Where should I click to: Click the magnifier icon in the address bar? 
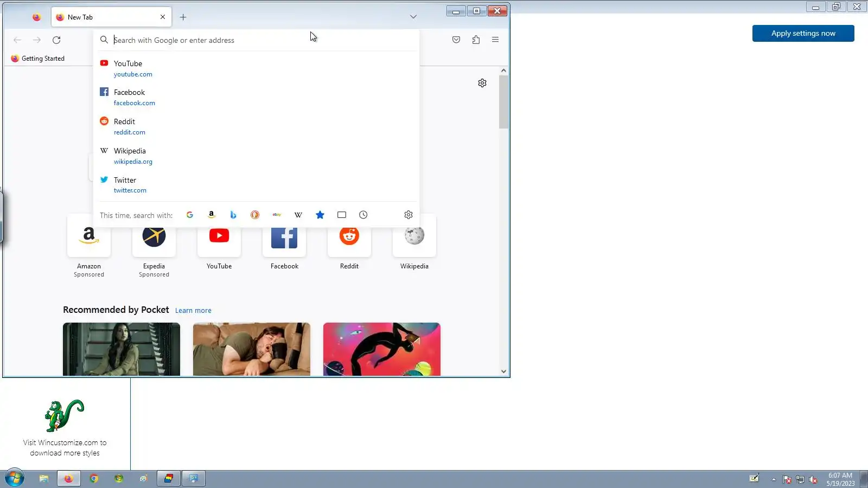[104, 40]
